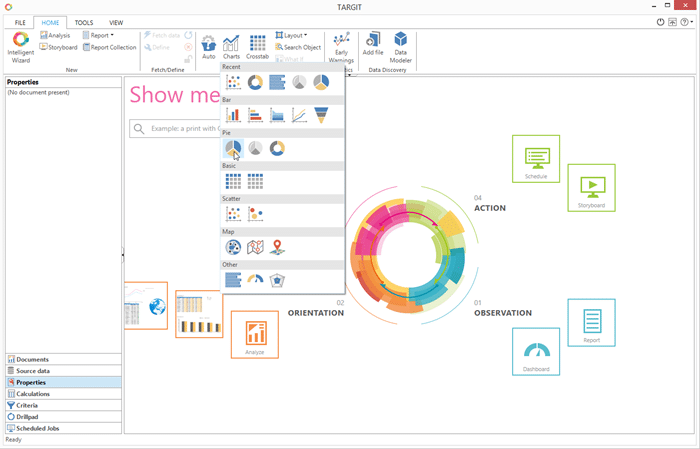The height and width of the screenshot is (449, 700).
Task: Open the Intelligent Wizard
Action: point(20,46)
